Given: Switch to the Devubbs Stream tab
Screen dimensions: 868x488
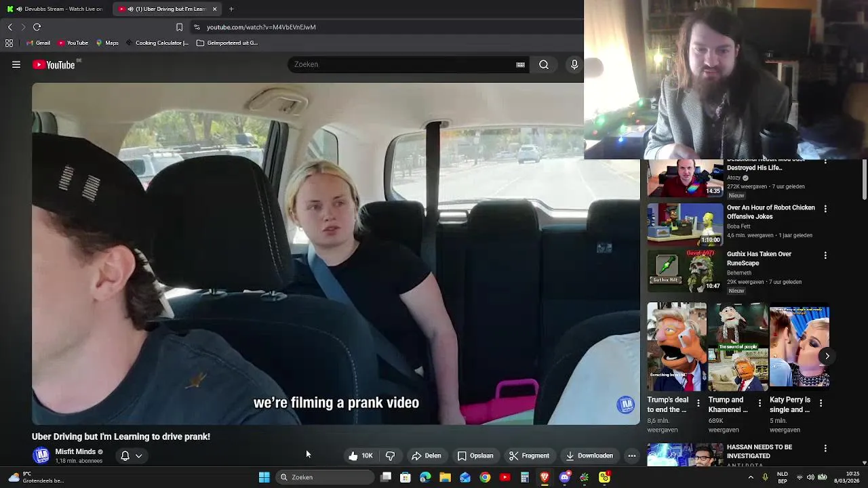Looking at the screenshot, I should pos(55,9).
